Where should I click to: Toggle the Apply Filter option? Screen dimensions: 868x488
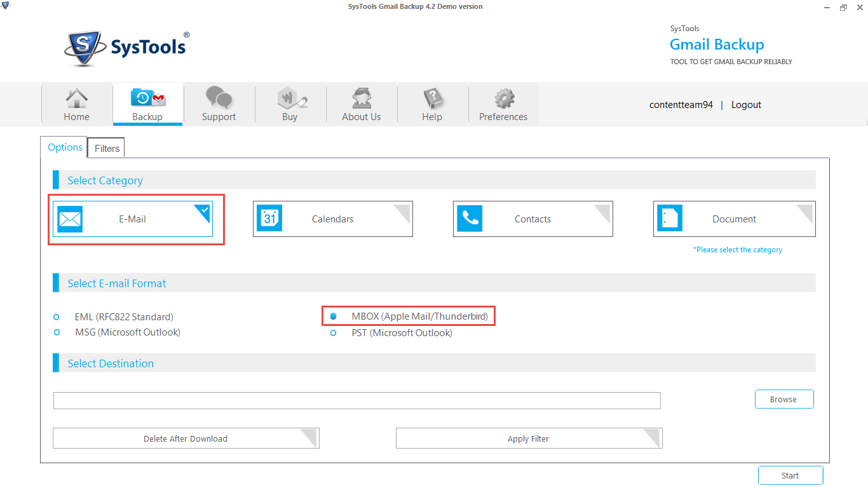coord(529,438)
